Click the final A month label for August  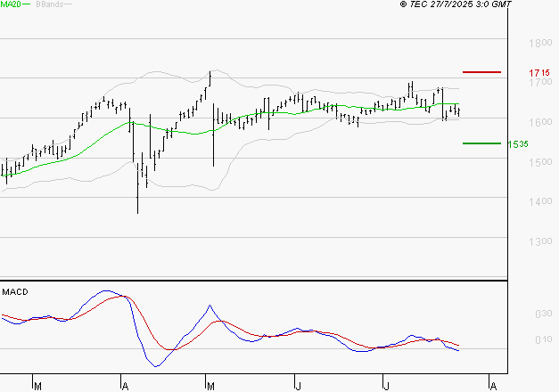[493, 387]
